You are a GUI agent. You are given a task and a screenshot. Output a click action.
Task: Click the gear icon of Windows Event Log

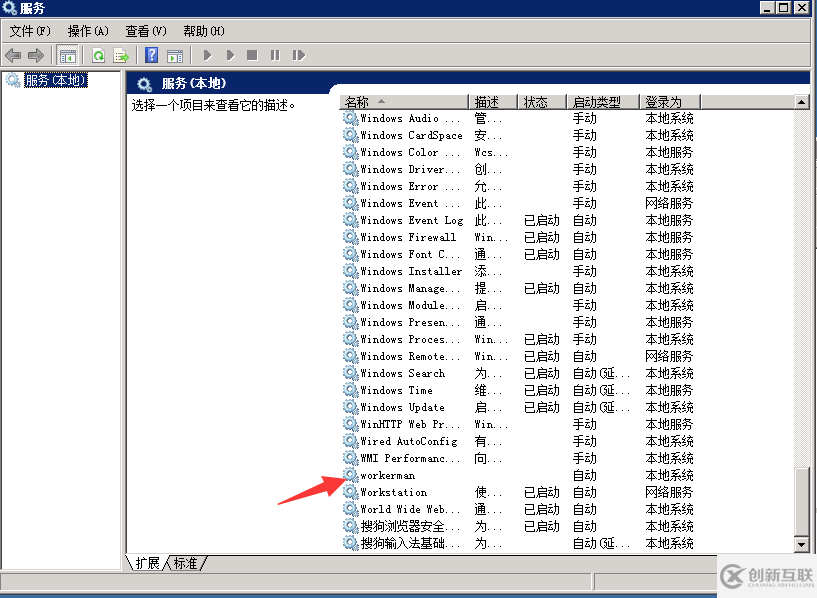(x=350, y=220)
